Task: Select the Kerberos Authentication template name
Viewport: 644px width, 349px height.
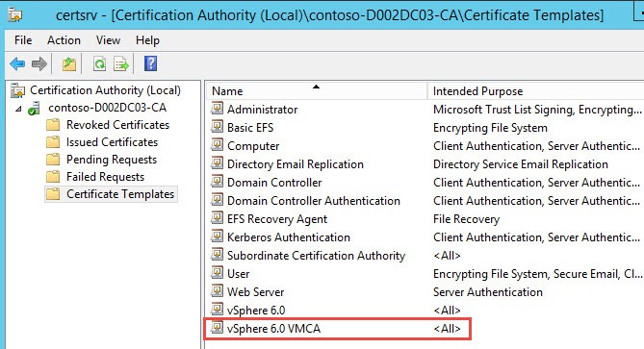Action: (289, 237)
